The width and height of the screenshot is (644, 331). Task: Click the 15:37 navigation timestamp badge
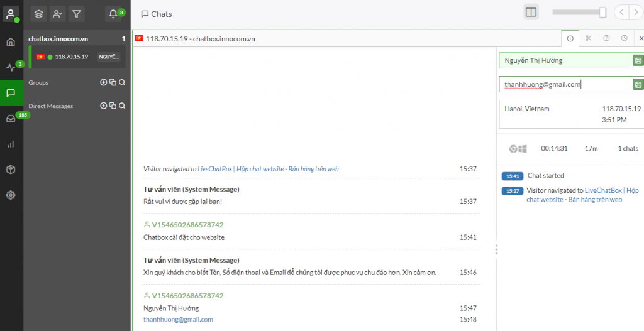click(x=512, y=191)
